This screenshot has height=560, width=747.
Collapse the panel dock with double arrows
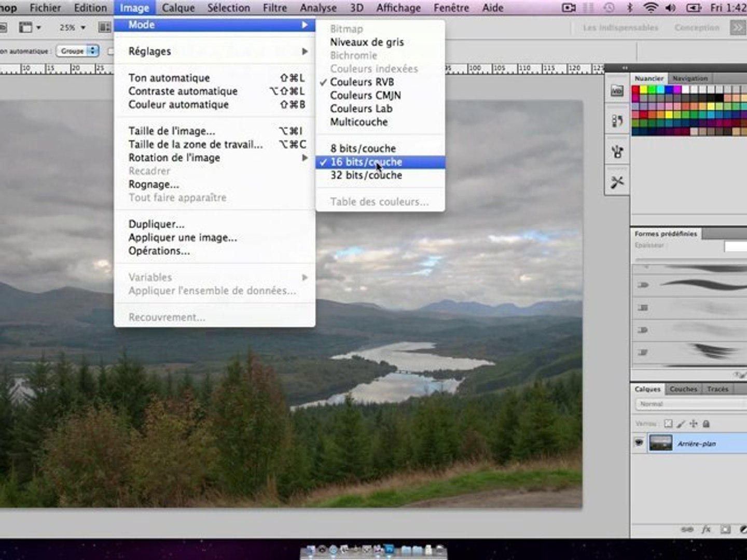tap(625, 68)
